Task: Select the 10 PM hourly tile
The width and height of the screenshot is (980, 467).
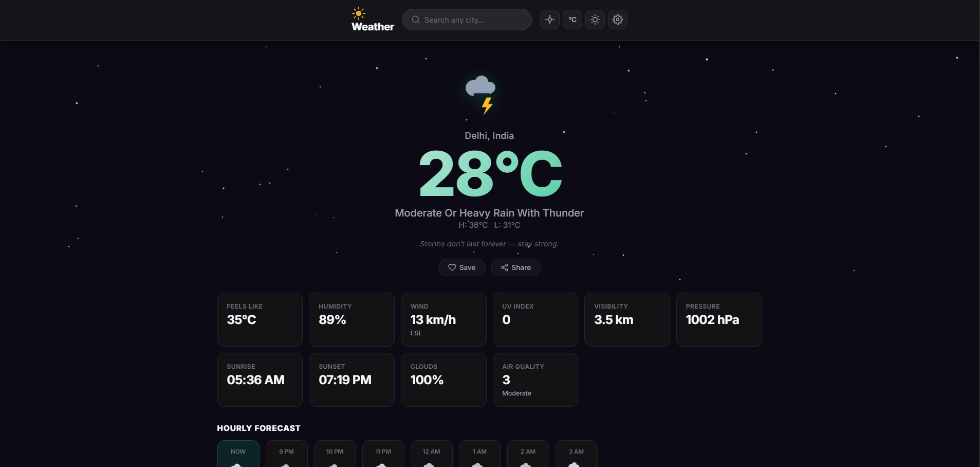Action: point(335,454)
